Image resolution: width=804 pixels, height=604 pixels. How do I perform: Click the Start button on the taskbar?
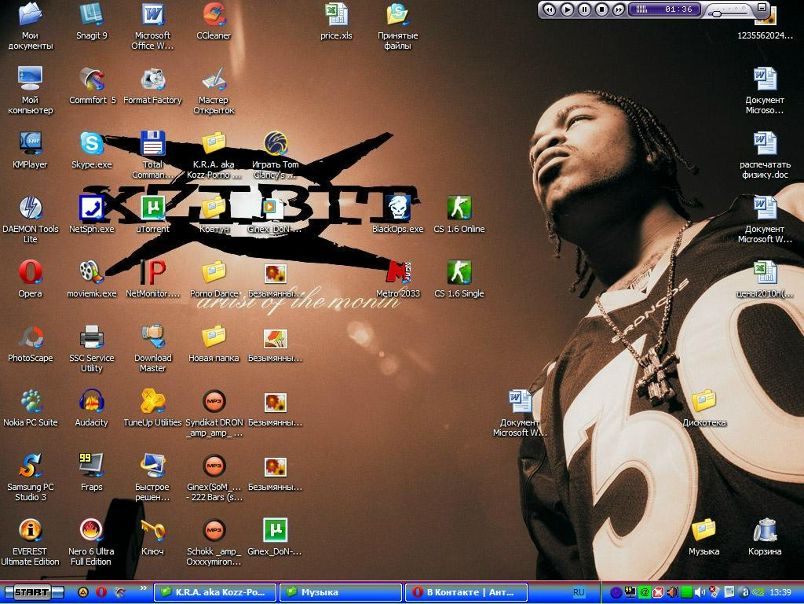[x=32, y=592]
